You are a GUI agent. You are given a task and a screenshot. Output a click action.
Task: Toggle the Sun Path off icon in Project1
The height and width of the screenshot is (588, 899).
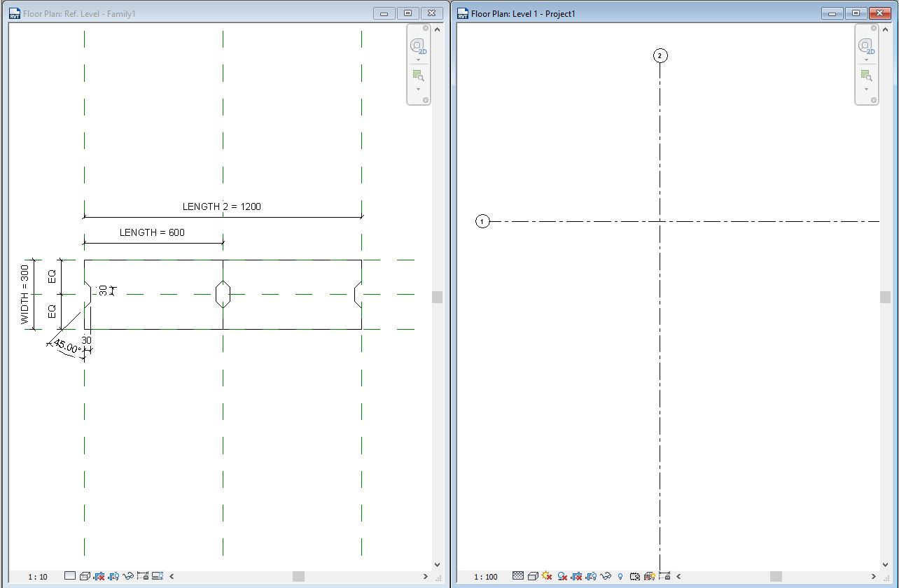[x=546, y=576]
